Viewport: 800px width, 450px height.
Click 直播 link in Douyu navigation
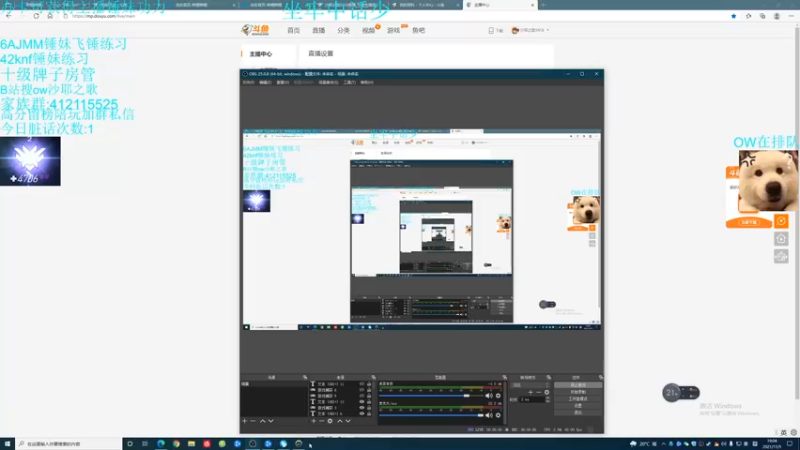pyautogui.click(x=318, y=31)
